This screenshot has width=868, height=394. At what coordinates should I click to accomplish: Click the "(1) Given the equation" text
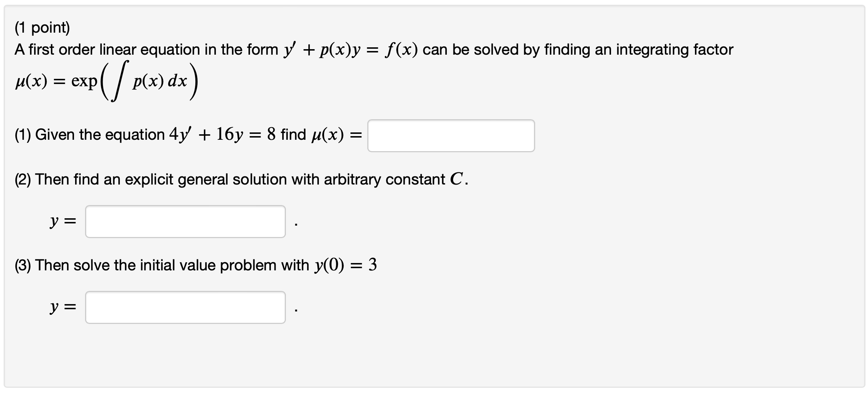89,135
